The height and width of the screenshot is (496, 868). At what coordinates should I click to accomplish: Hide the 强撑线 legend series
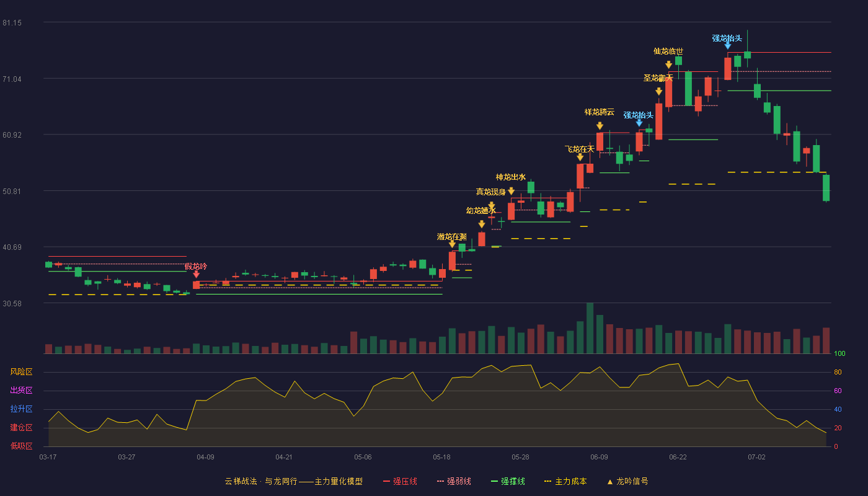(x=508, y=481)
